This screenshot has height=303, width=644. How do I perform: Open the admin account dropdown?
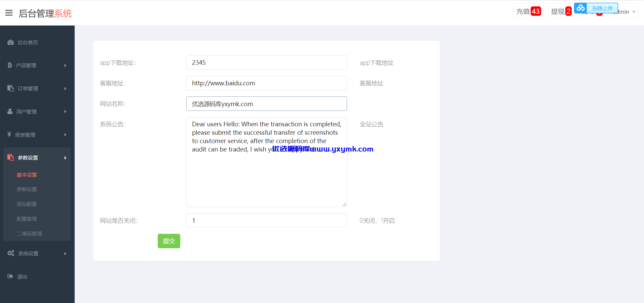pos(624,12)
